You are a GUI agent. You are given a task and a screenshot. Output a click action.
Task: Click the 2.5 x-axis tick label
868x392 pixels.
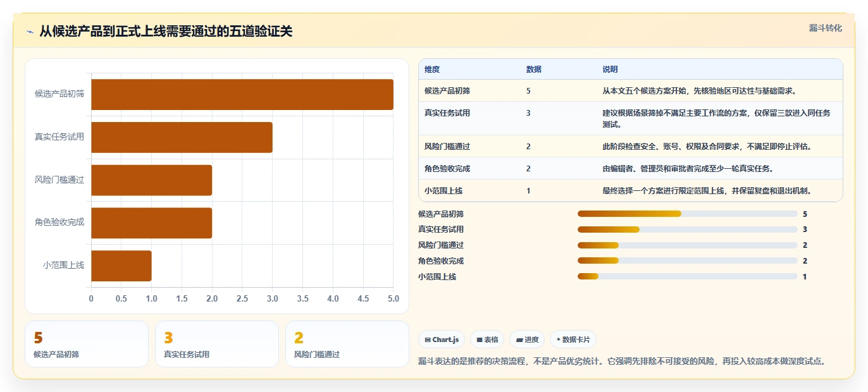(x=242, y=298)
